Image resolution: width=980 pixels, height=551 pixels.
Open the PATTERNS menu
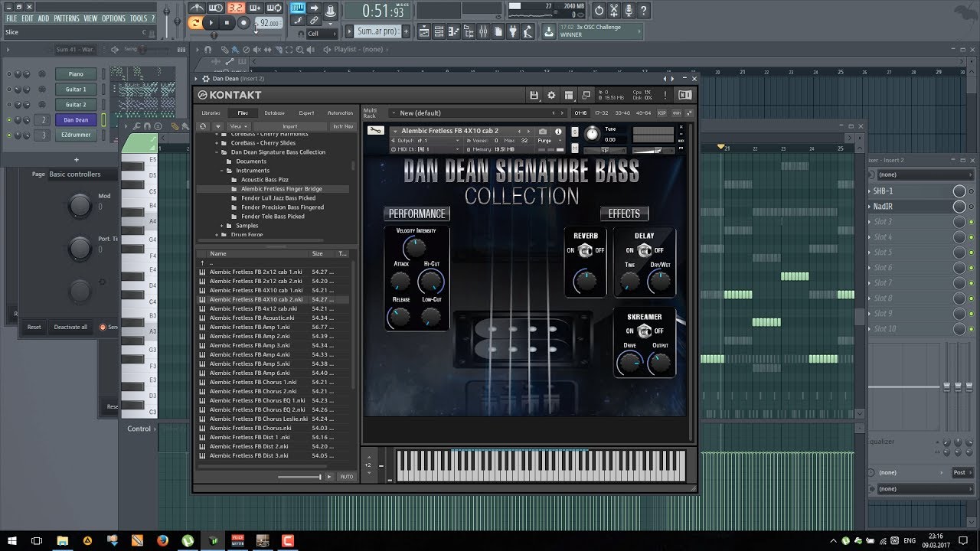[x=67, y=18]
